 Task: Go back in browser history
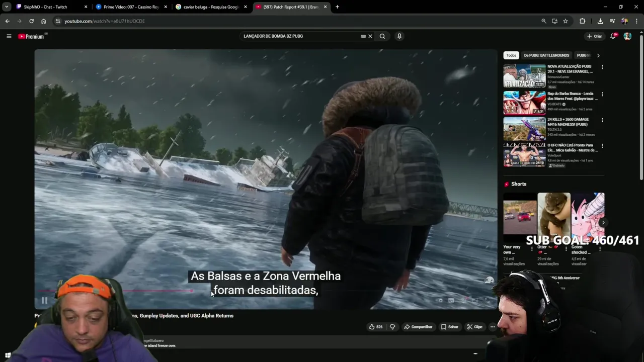(7, 21)
